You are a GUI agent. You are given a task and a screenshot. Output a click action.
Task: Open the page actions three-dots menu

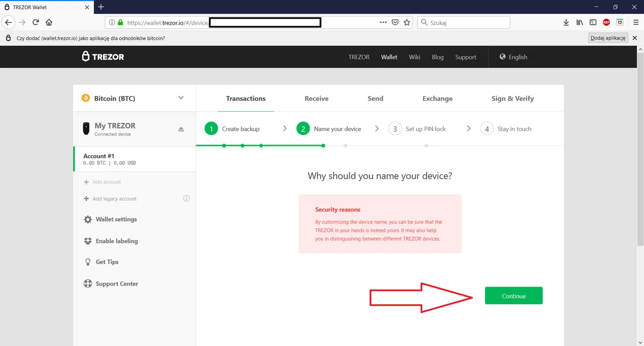pyautogui.click(x=383, y=22)
